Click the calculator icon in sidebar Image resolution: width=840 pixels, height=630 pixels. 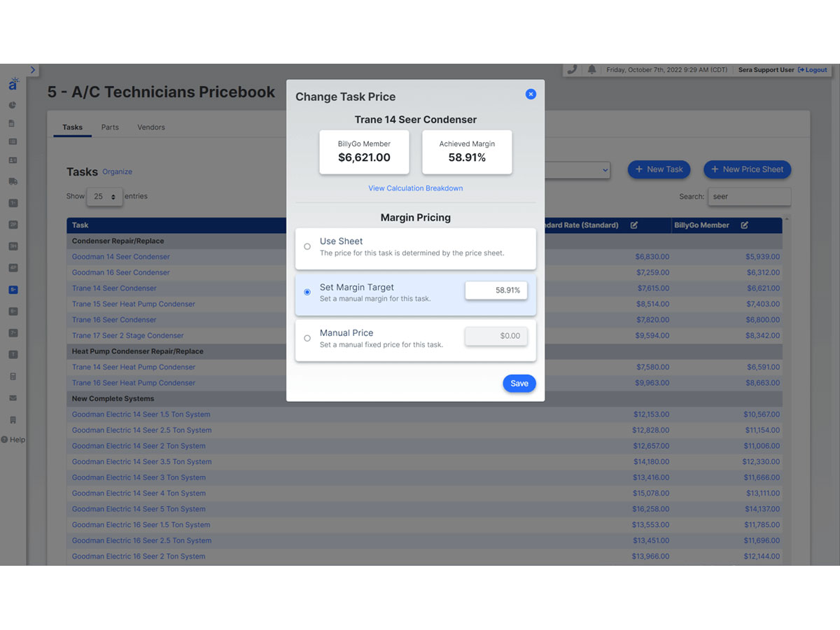(13, 377)
